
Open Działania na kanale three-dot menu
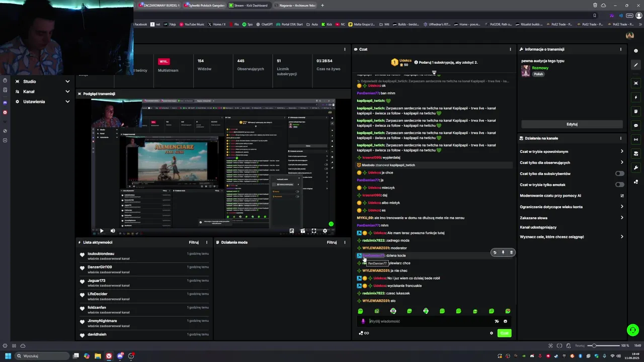click(x=620, y=138)
